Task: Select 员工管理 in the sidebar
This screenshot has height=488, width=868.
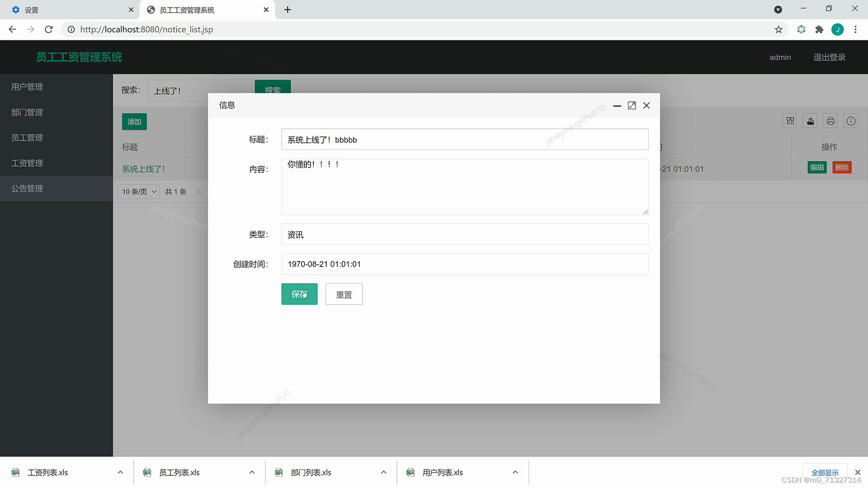Action: [27, 137]
